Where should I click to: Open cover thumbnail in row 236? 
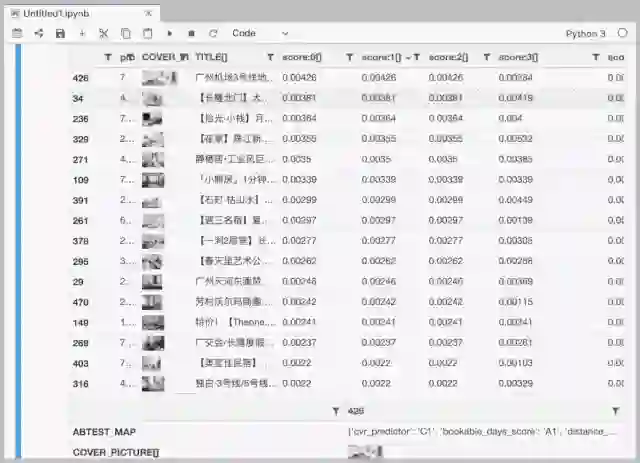tap(152, 118)
